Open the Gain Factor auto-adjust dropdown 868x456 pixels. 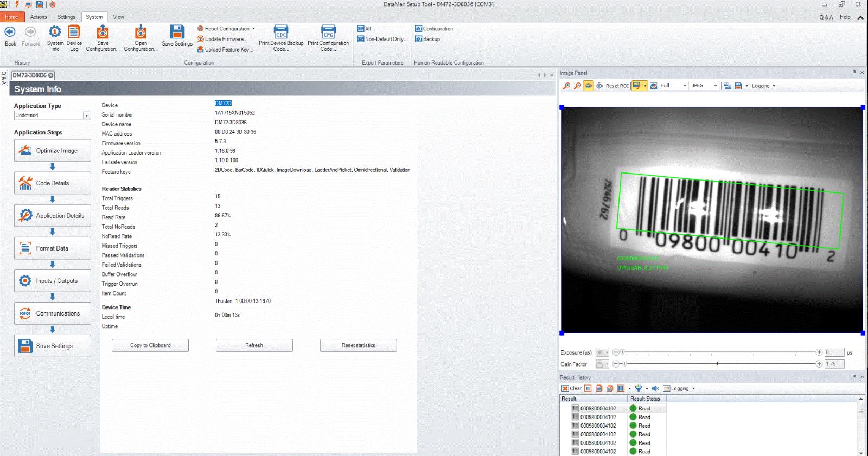603,364
